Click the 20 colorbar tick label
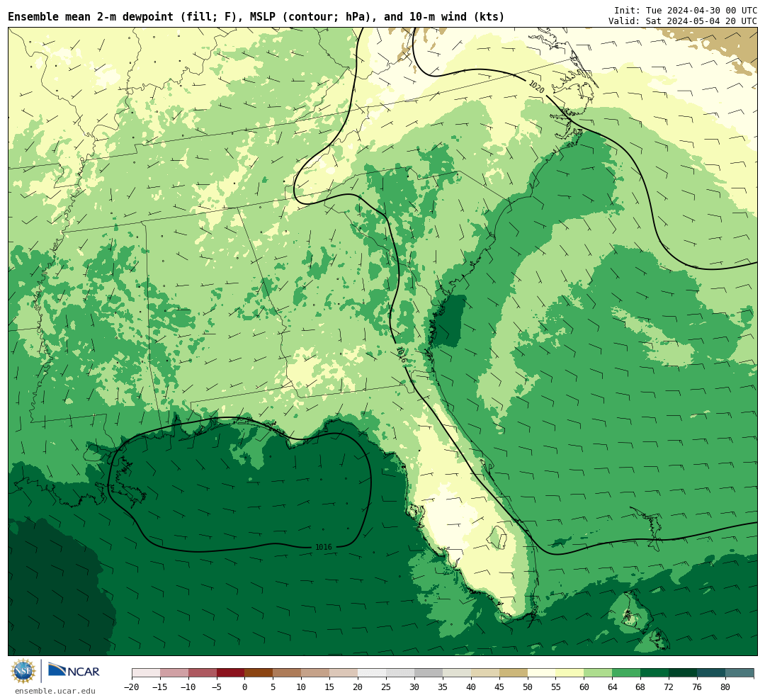This screenshot has width=765, height=700. tap(358, 687)
